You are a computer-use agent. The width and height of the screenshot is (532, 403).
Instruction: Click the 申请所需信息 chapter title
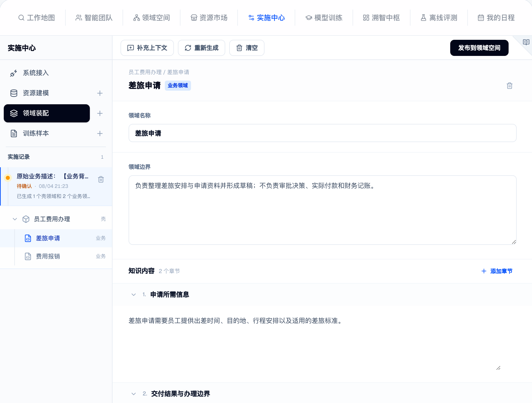click(170, 295)
